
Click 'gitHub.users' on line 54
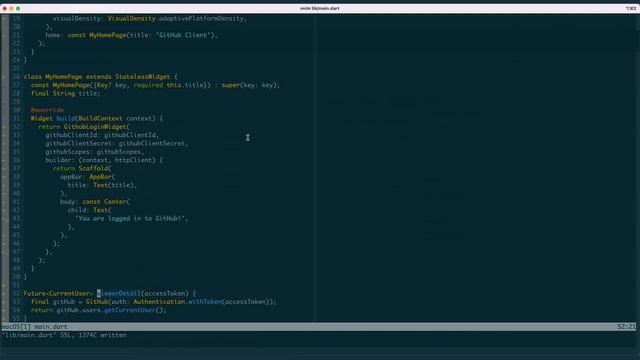click(x=78, y=310)
